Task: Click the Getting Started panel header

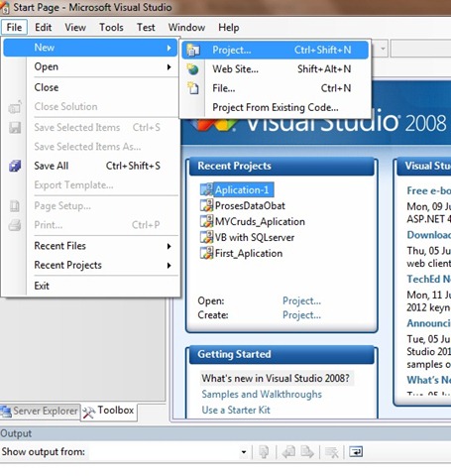Action: [x=282, y=354]
